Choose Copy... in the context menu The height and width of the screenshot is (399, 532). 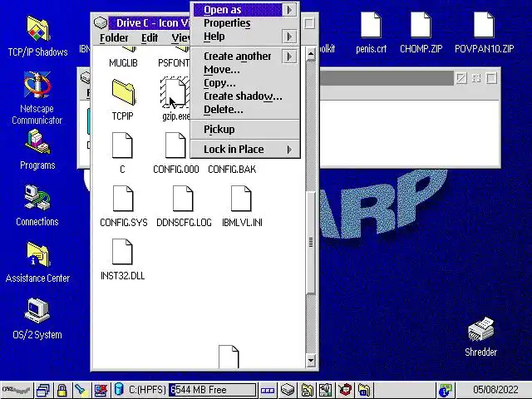pyautogui.click(x=245, y=83)
